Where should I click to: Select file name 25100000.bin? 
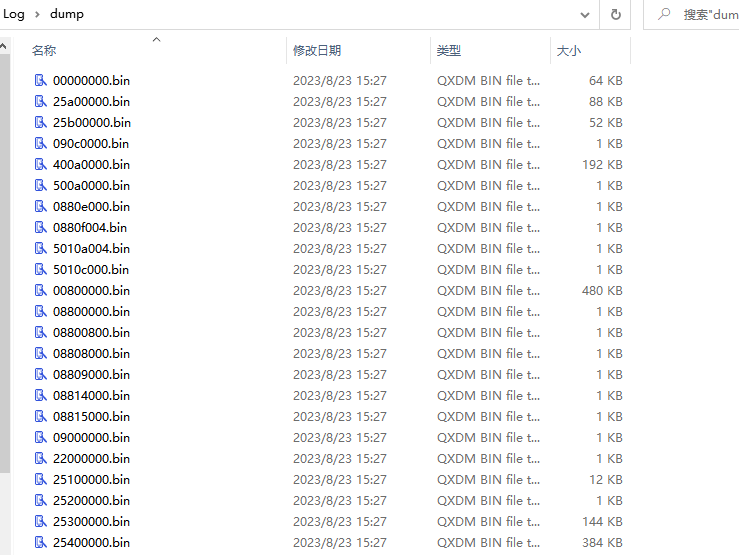[91, 480]
